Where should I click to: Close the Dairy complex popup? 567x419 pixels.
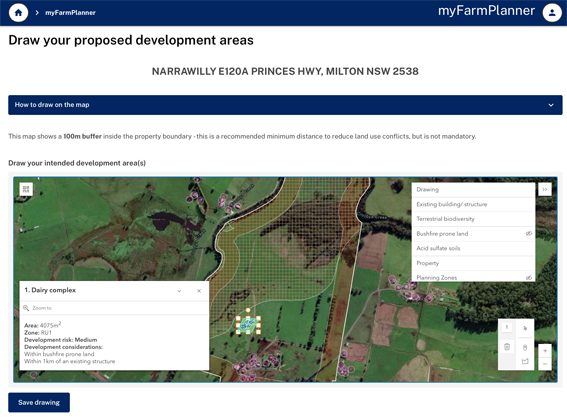click(199, 291)
